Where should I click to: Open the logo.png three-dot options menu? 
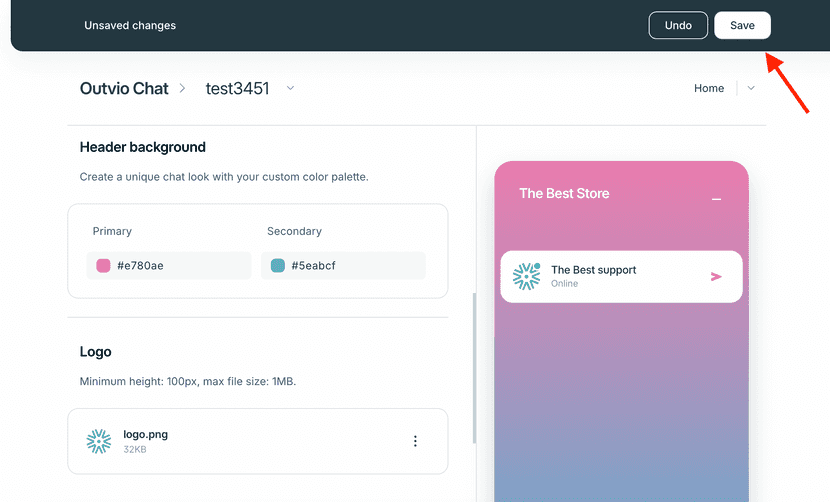click(x=415, y=441)
